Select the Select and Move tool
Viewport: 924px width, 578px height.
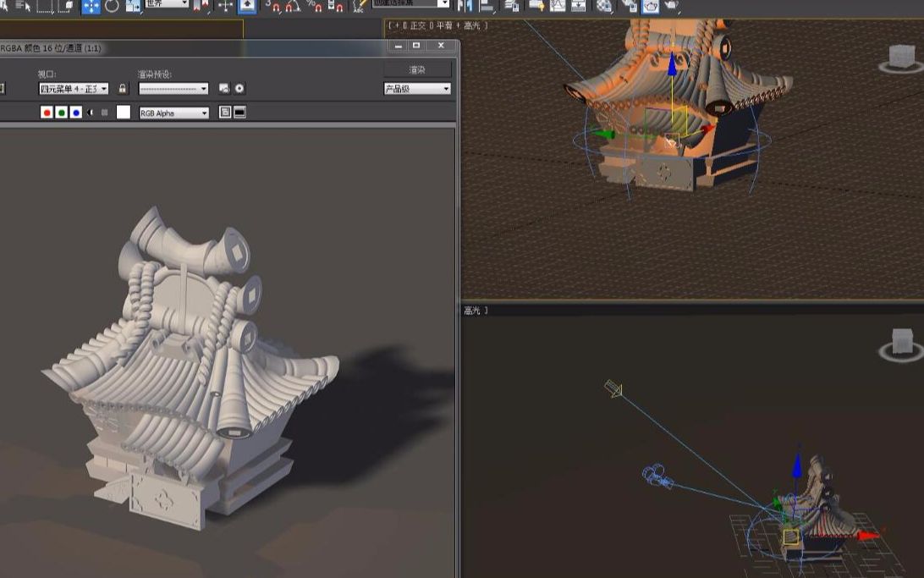tap(91, 8)
